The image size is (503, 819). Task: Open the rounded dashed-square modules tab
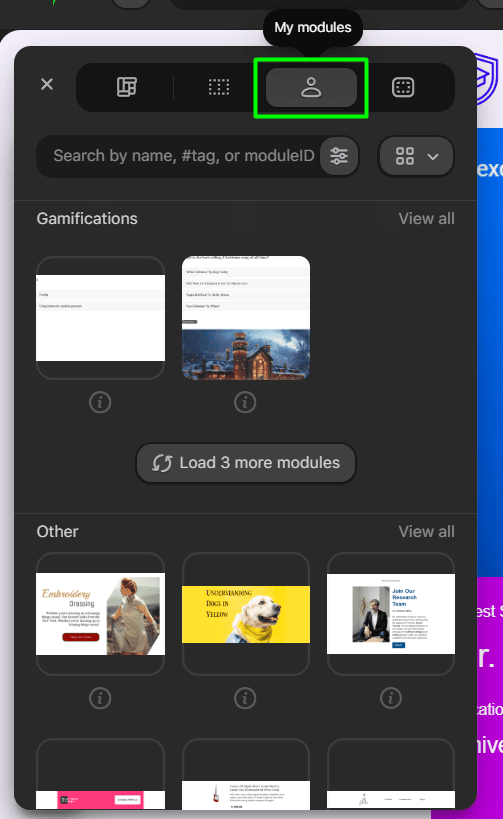coord(403,87)
